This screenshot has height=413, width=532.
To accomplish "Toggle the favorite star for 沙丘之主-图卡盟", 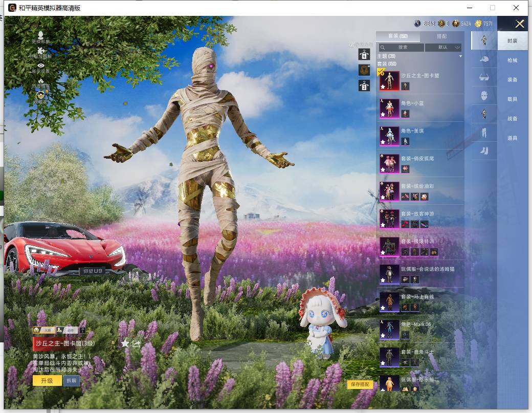I will pyautogui.click(x=125, y=343).
